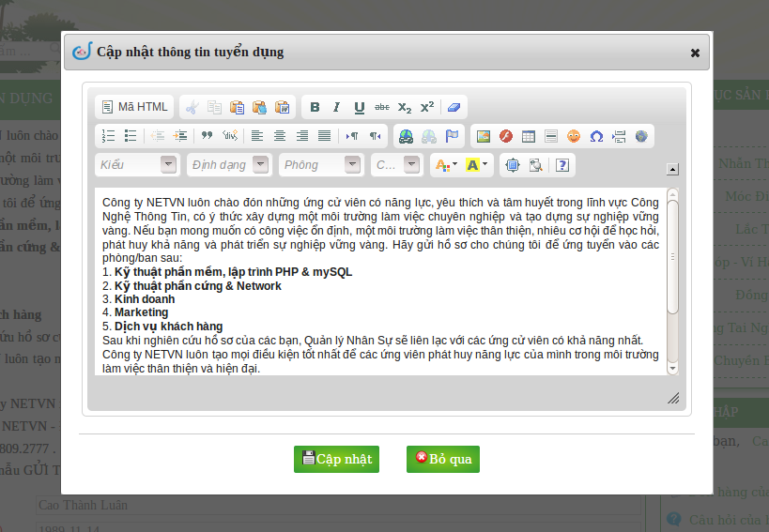Toggle Subscript formatting
769x532 pixels.
(405, 107)
